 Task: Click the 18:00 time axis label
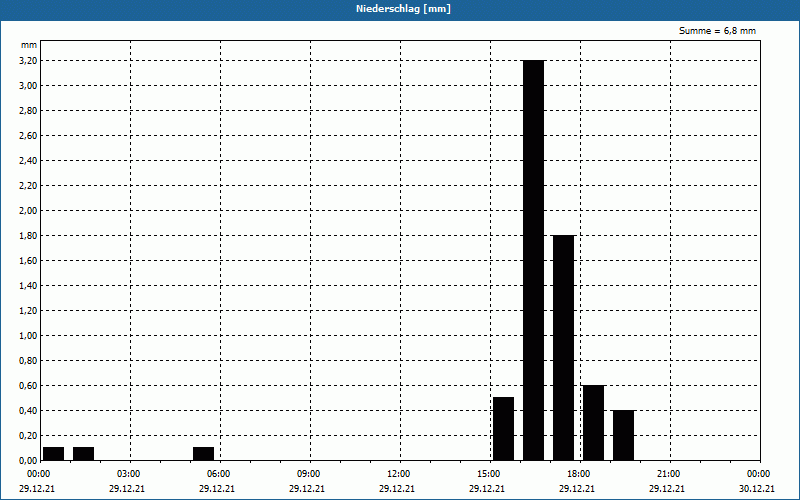tap(579, 474)
